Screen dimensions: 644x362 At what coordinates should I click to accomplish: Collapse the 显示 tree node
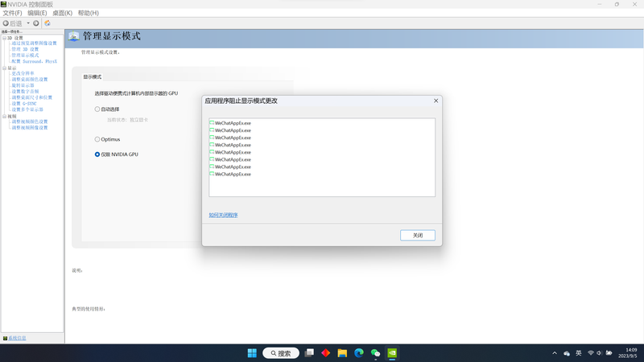click(x=5, y=68)
